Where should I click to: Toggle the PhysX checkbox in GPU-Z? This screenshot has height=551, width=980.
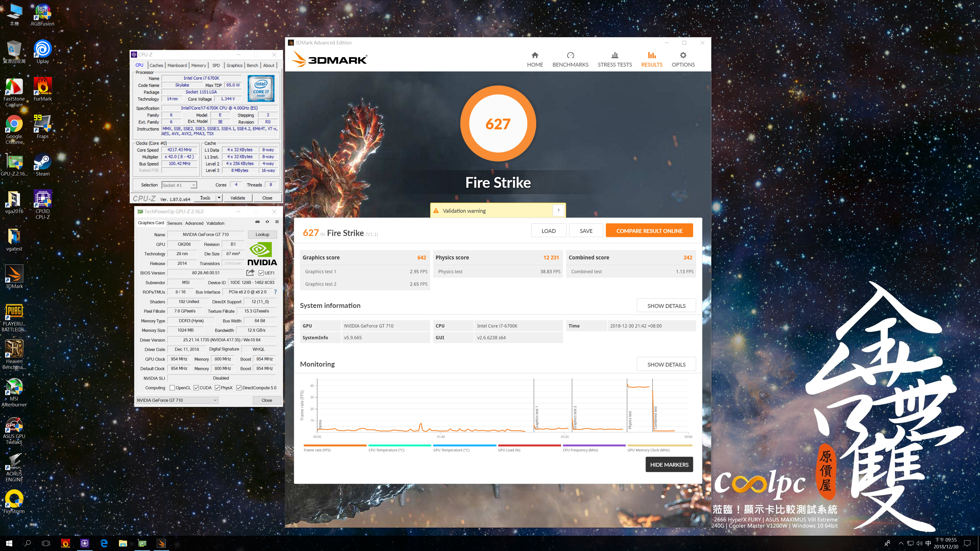tap(218, 388)
